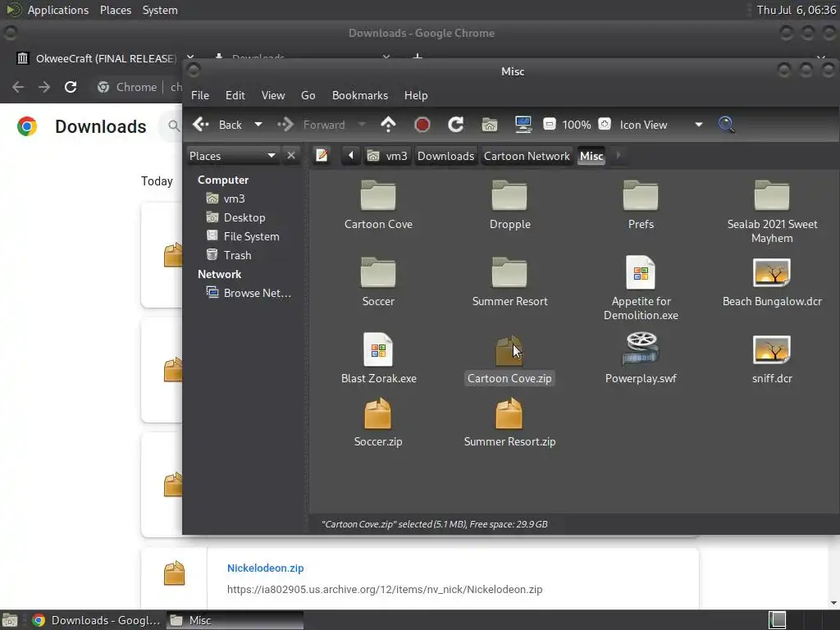840x630 pixels.
Task: Click the Back arrow icon in Misc toolbar
Action: point(202,125)
